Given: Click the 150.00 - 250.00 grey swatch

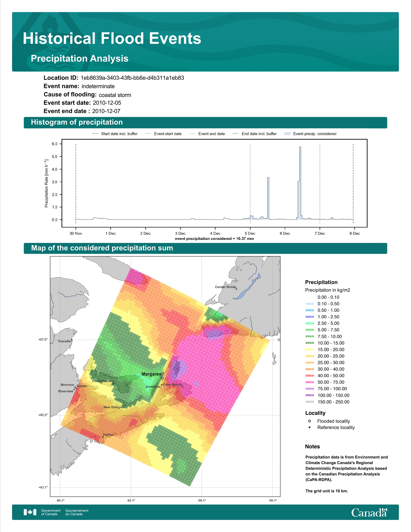Looking at the screenshot, I should point(309,402).
